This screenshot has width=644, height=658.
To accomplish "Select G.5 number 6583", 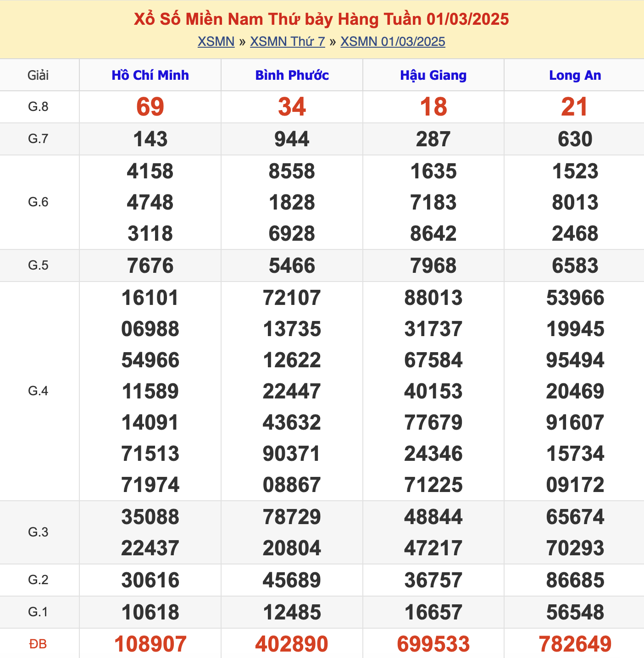I will [x=575, y=266].
